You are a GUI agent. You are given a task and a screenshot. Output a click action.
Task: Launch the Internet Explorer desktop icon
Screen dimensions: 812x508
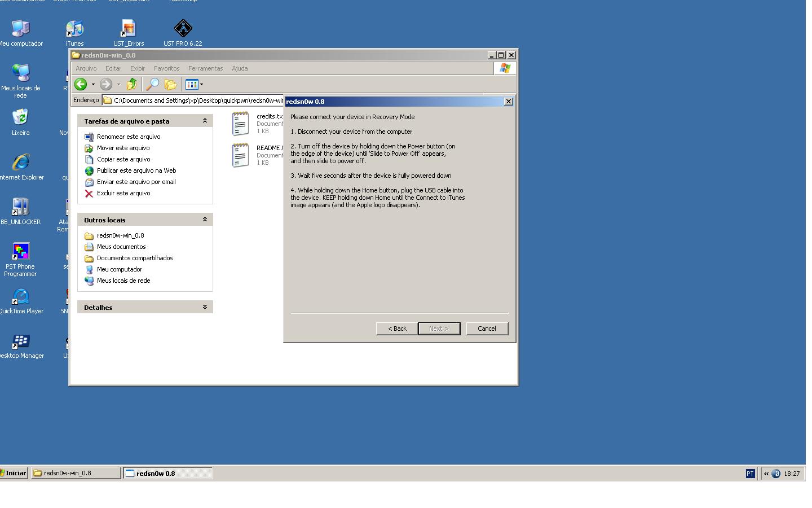20,162
